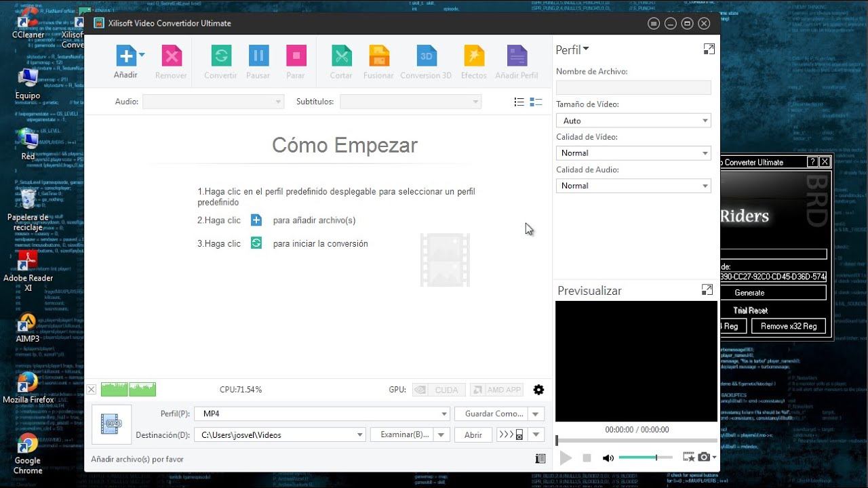Screen dimensions: 868x488
Task: Open the arrow beside Guardar Como
Action: coord(536,413)
